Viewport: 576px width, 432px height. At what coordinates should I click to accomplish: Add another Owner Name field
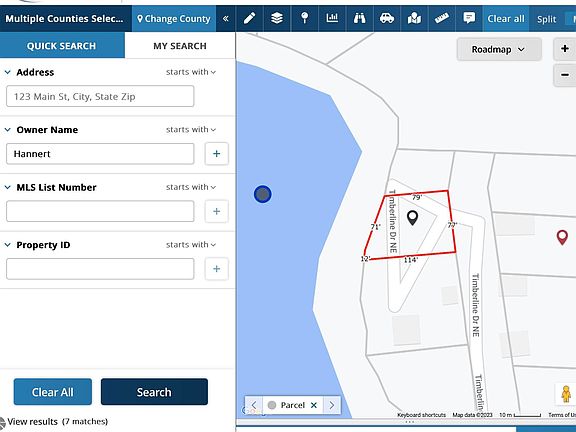coord(216,154)
